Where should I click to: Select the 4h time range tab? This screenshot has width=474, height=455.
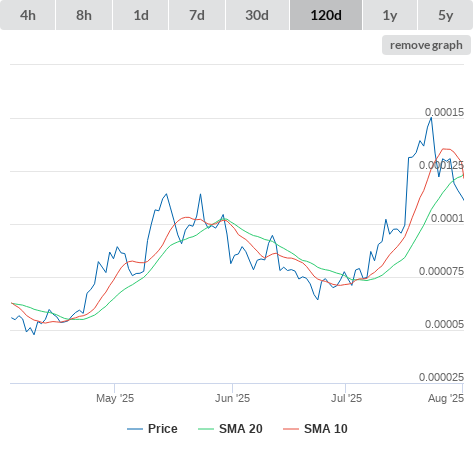[28, 15]
